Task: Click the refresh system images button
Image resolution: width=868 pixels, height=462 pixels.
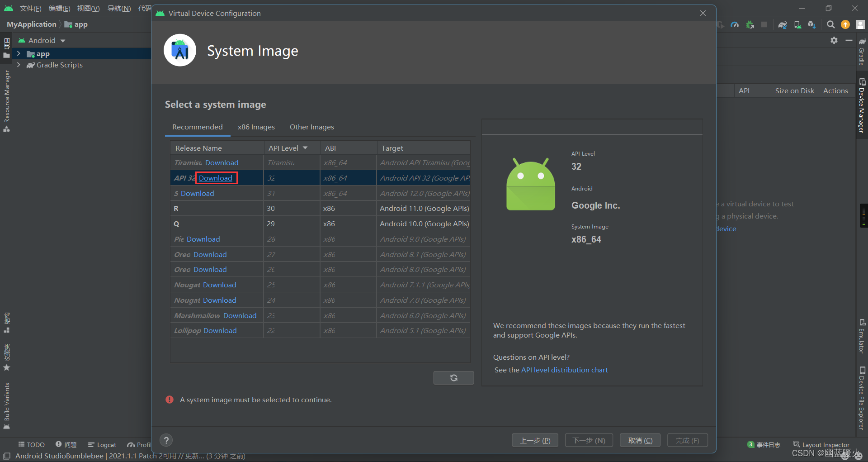Action: pos(453,378)
